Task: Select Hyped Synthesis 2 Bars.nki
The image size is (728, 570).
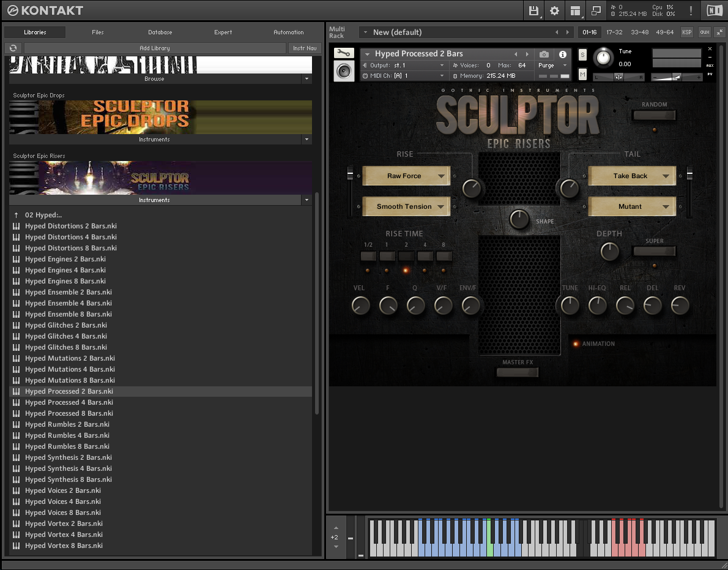Action: click(160, 457)
